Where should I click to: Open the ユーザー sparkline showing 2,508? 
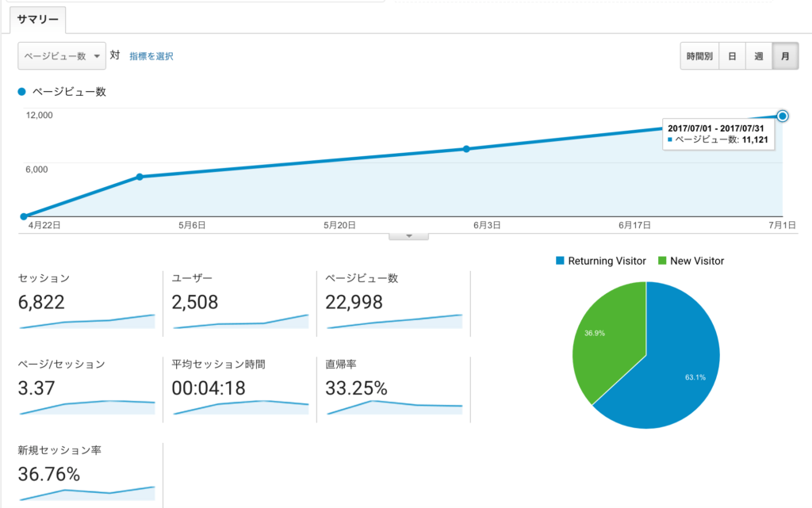241,321
